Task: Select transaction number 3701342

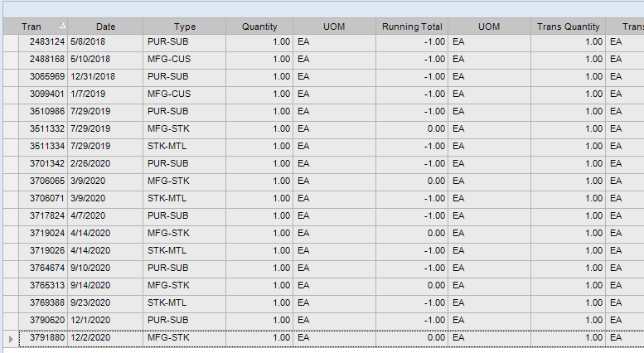Action: point(47,163)
